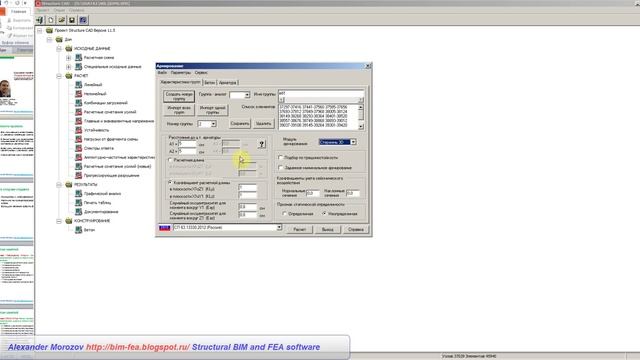This screenshot has width=640, height=360.
Task: Click the Нагрузки от фрагмента схемы icon
Action: 78,139
